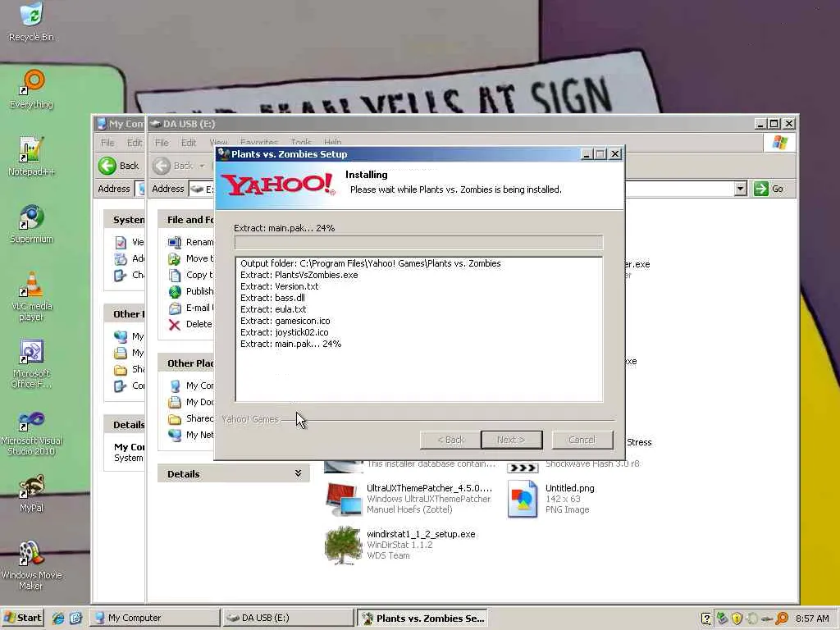Image resolution: width=840 pixels, height=630 pixels.
Task: Launch the Windows Movie Maker shortcut
Action: coord(32,565)
